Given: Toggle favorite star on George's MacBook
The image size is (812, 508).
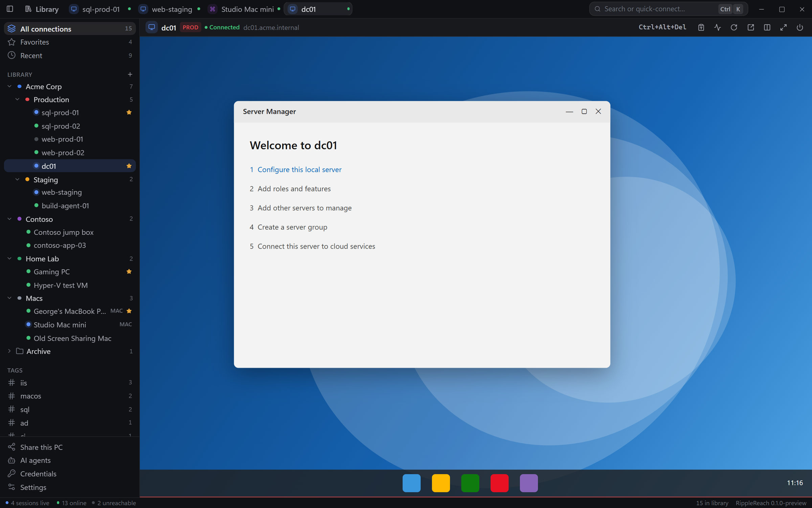Looking at the screenshot, I should click(129, 311).
